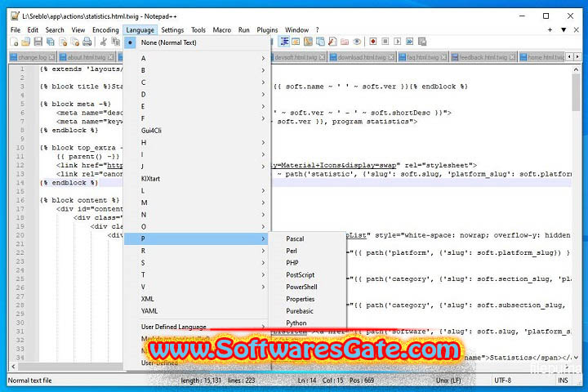Close the about.html.twig tab with its X
This screenshot has height=392, width=588.
[x=110, y=57]
